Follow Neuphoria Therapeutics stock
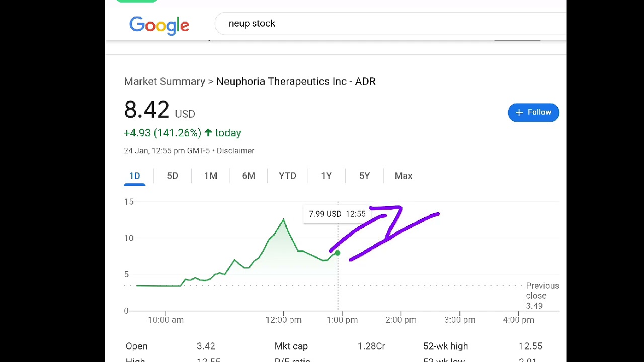The height and width of the screenshot is (362, 644). coord(533,112)
